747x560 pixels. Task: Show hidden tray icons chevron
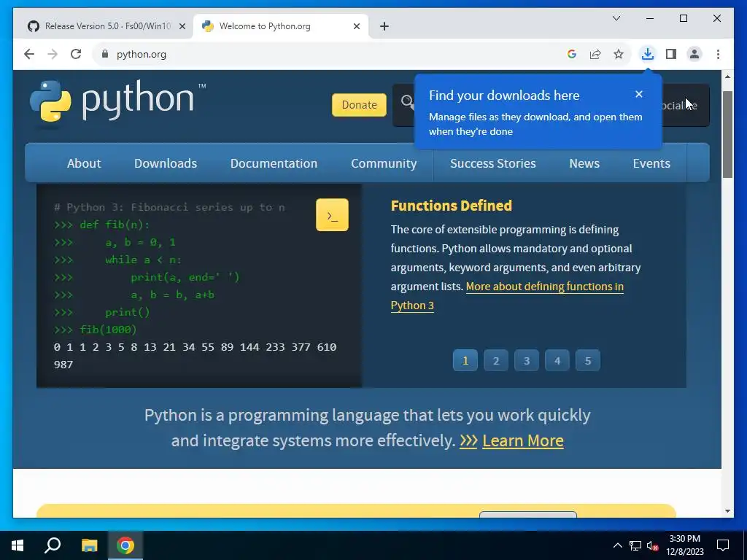tap(617, 545)
